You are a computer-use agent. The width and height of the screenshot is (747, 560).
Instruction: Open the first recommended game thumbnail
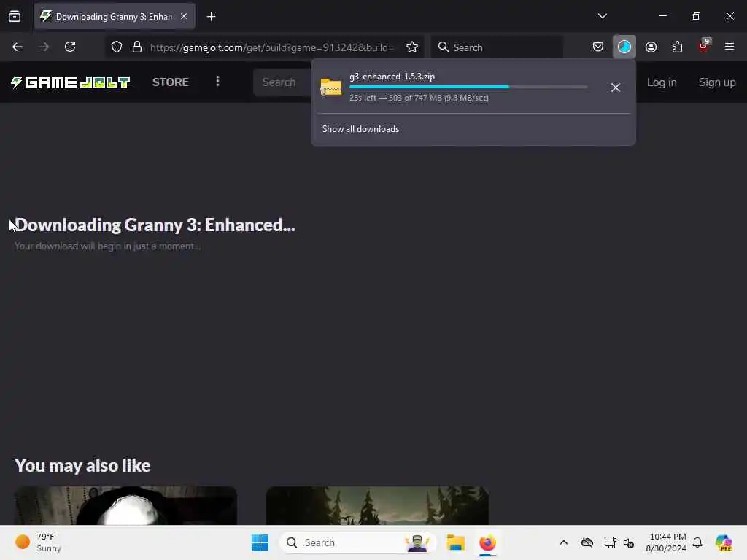[125, 505]
